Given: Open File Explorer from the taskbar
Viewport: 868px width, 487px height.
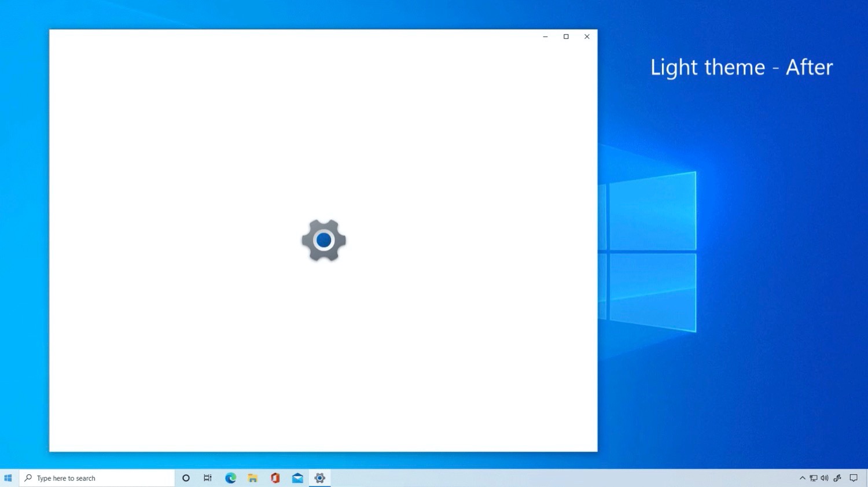Looking at the screenshot, I should (253, 478).
